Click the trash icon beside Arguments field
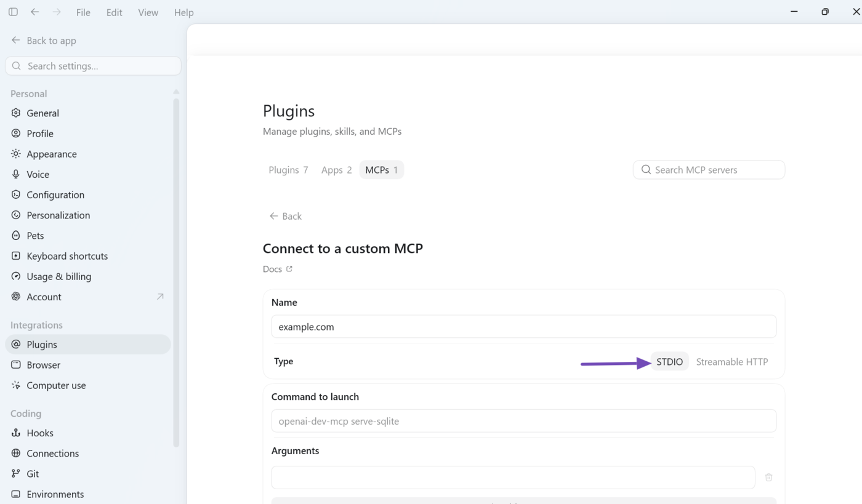Screen dimensions: 862x504 pos(768,478)
